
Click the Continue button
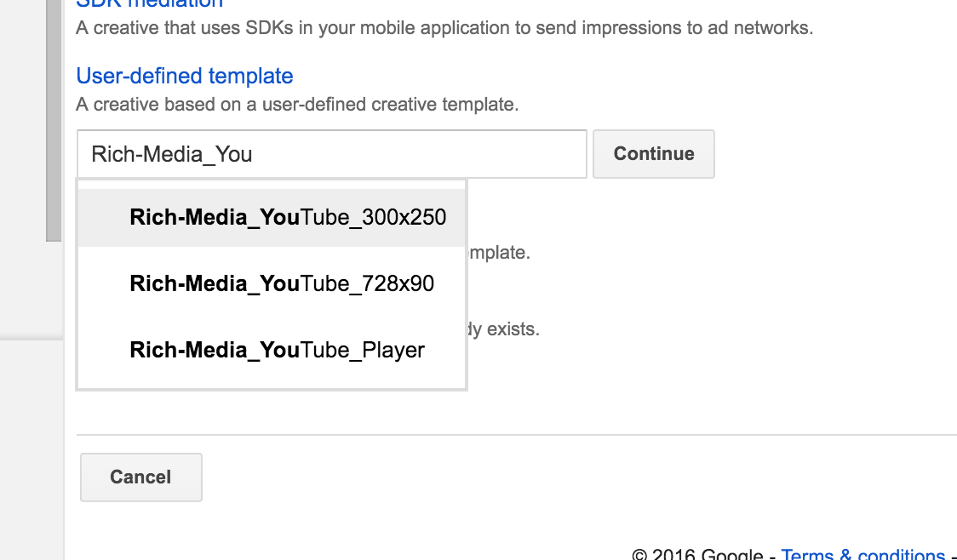pos(653,154)
